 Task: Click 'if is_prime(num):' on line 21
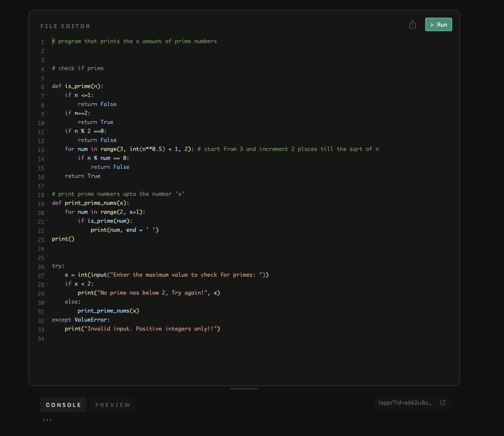pos(105,221)
